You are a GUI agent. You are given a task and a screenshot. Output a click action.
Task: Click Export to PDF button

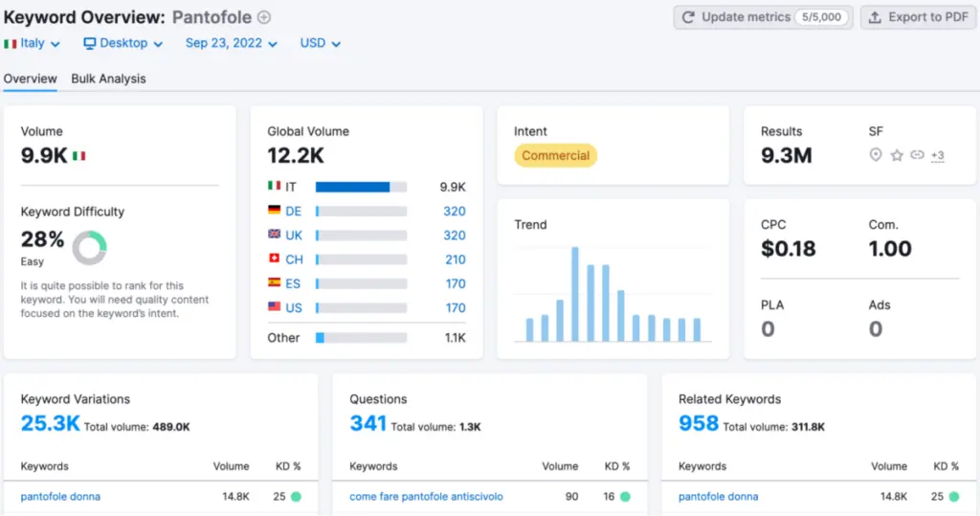coord(919,17)
